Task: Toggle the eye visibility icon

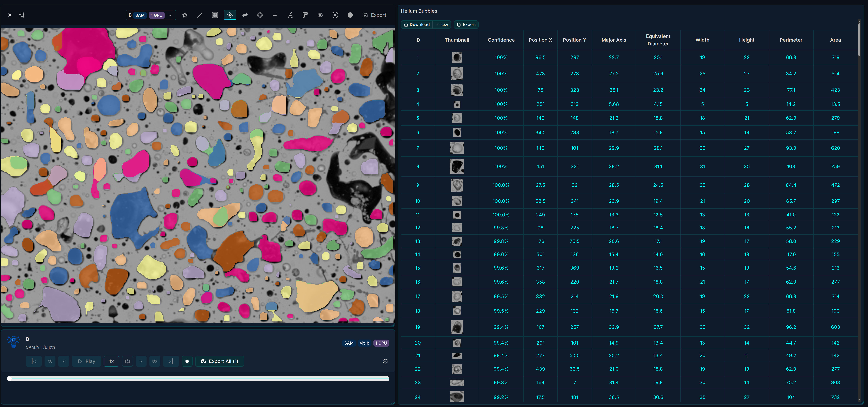Action: [x=320, y=15]
